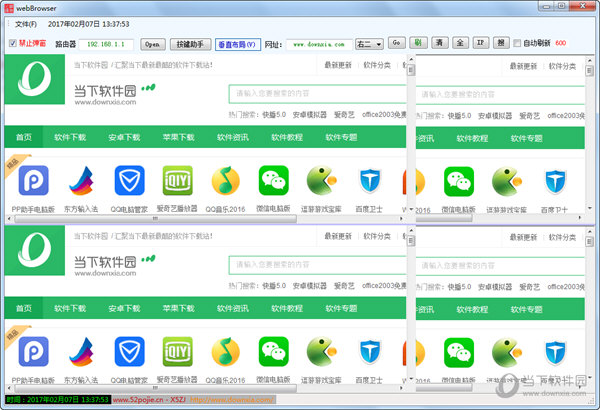
Task: Open 百度卫士 shield icon in bottom-left pane
Action: [x=370, y=352]
